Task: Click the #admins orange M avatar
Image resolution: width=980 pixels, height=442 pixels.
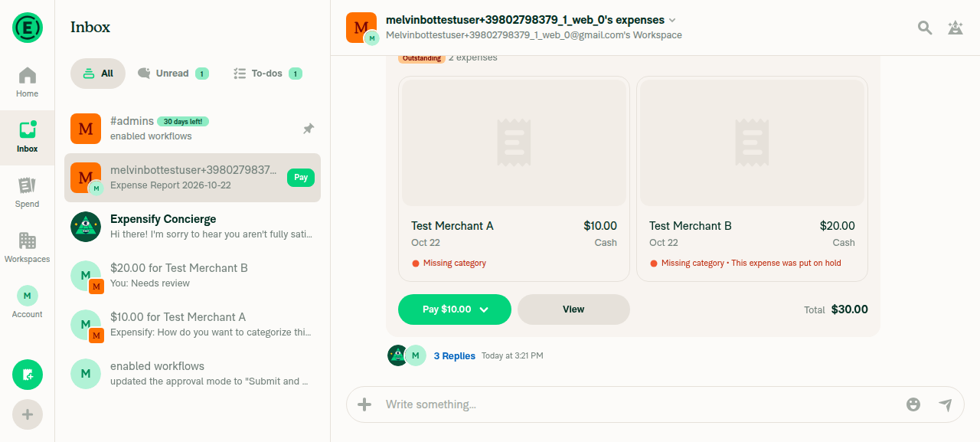Action: click(x=86, y=129)
